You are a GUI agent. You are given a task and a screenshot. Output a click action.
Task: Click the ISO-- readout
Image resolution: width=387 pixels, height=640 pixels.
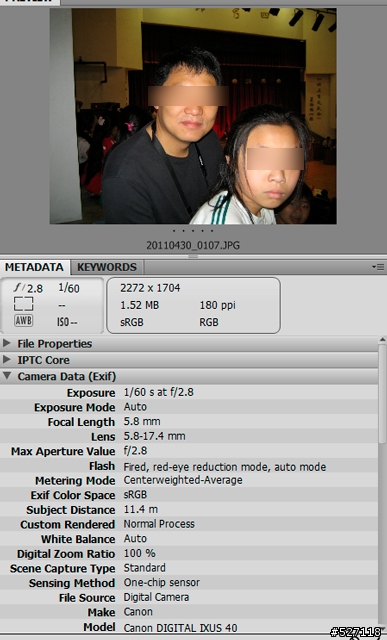pyautogui.click(x=67, y=322)
